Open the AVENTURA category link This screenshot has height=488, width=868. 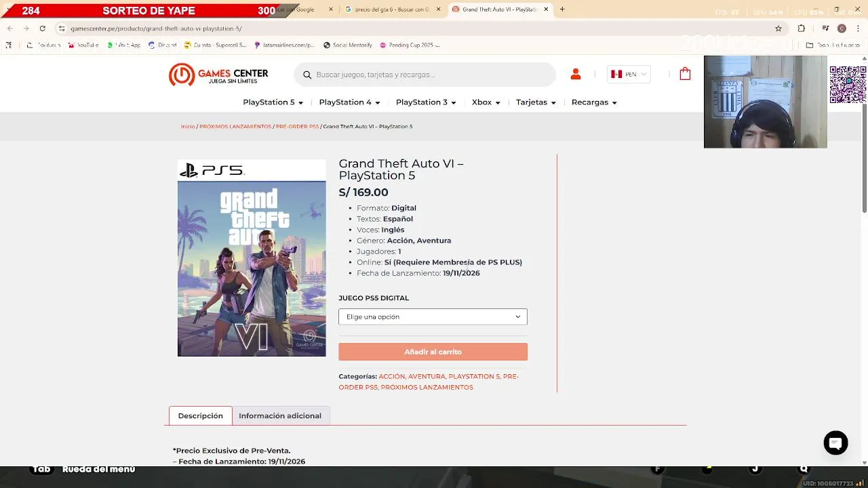(x=427, y=376)
